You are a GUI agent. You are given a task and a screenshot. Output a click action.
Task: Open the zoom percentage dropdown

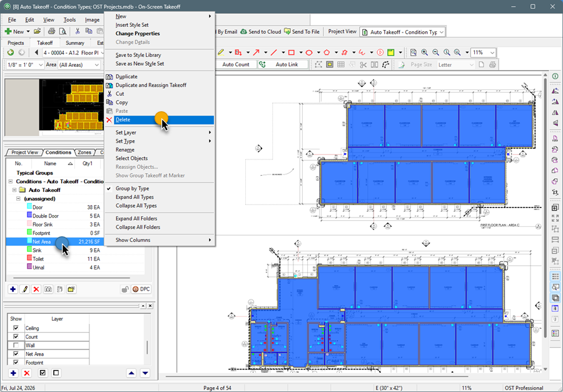(492, 53)
